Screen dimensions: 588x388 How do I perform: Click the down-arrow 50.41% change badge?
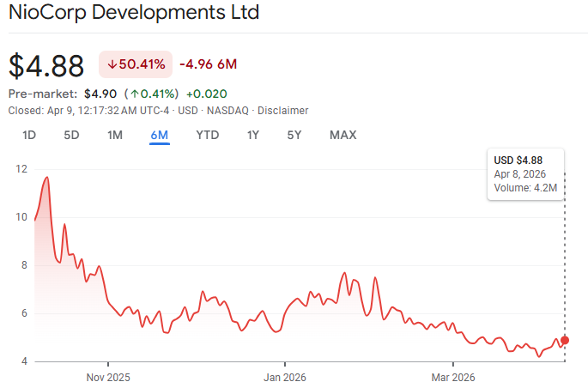tap(136, 64)
